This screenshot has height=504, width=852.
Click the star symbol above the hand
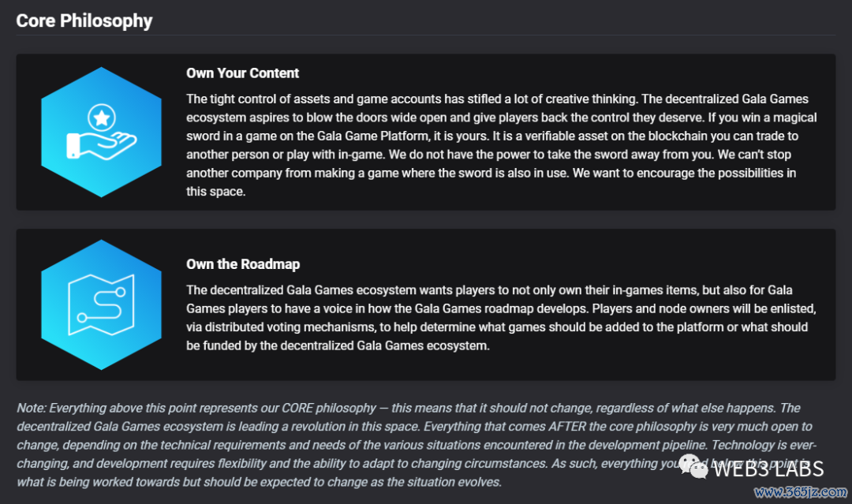(x=102, y=118)
